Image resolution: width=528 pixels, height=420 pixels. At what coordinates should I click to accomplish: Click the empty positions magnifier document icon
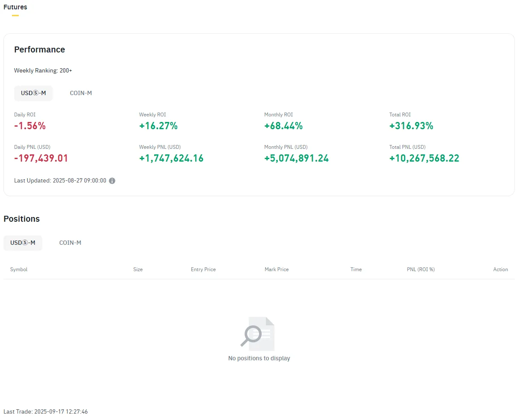coord(258,333)
